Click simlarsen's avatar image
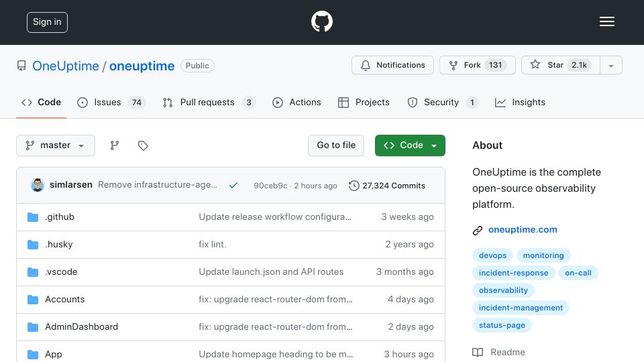 pyautogui.click(x=38, y=185)
